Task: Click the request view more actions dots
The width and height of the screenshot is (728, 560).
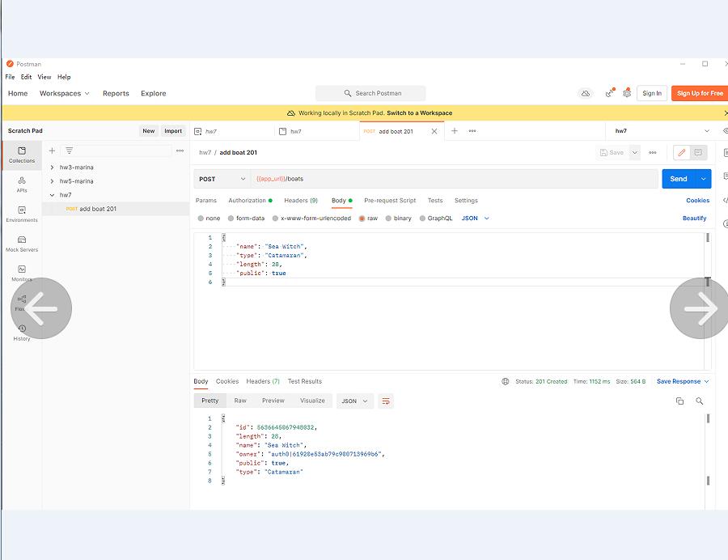Action: point(652,152)
